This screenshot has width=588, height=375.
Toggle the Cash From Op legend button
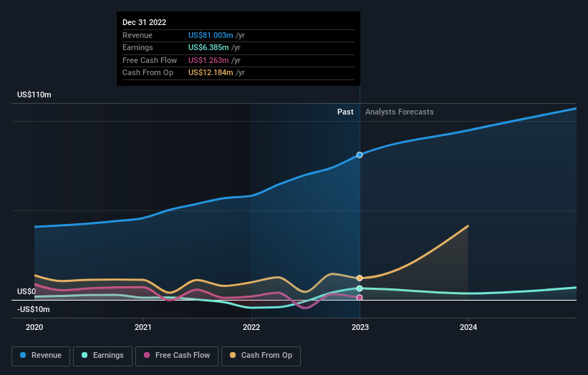tap(261, 356)
